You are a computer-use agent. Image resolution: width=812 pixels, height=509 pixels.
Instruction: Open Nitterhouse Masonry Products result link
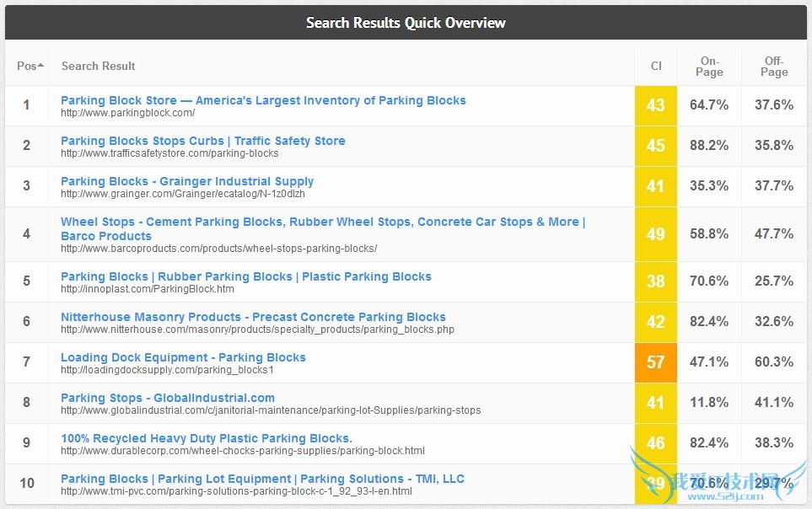point(253,317)
